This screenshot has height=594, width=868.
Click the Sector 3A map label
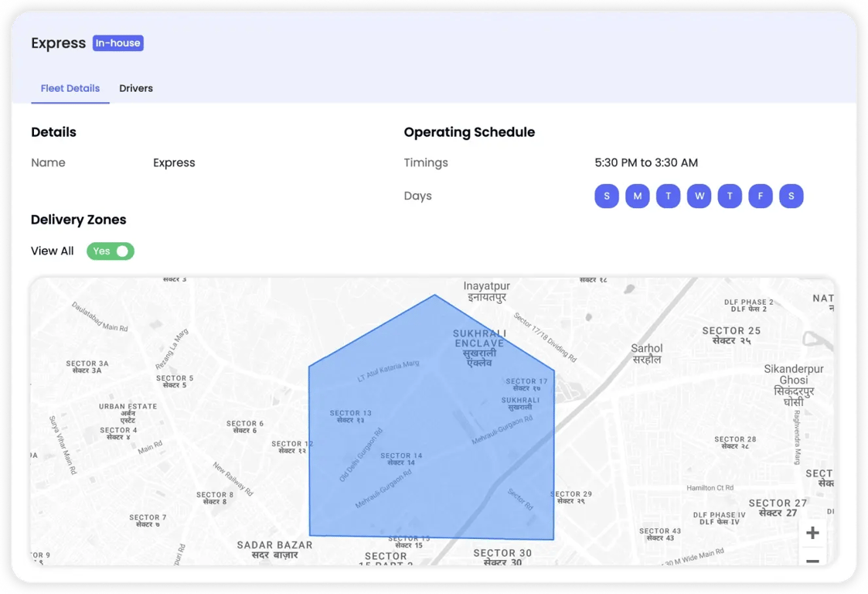[x=87, y=367]
